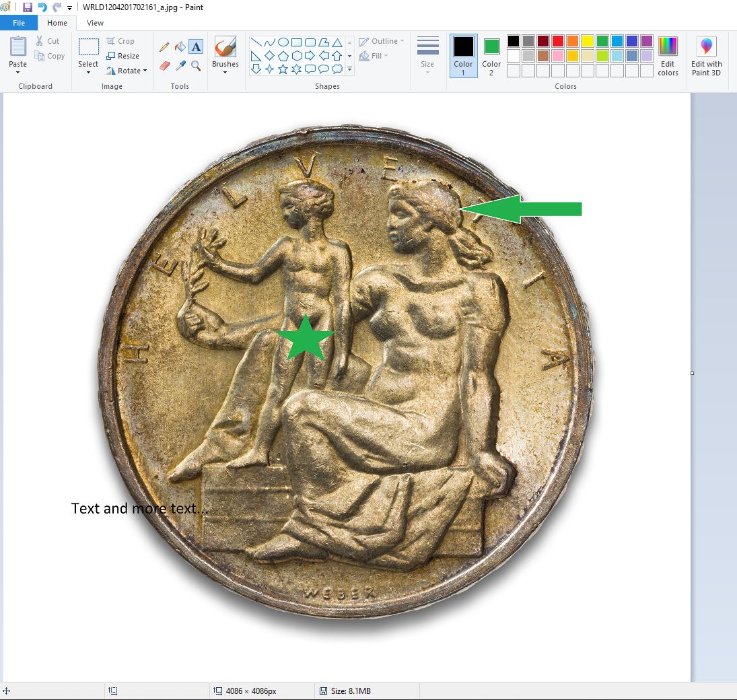Screen dimensions: 737x700
Task: Pick the pink color swatch
Action: point(558,56)
